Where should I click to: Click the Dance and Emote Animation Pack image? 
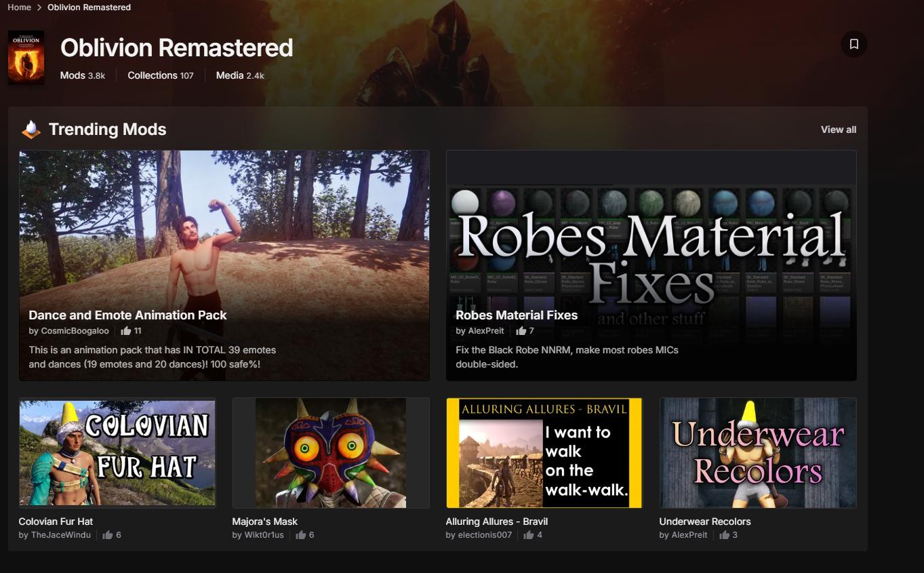(224, 265)
